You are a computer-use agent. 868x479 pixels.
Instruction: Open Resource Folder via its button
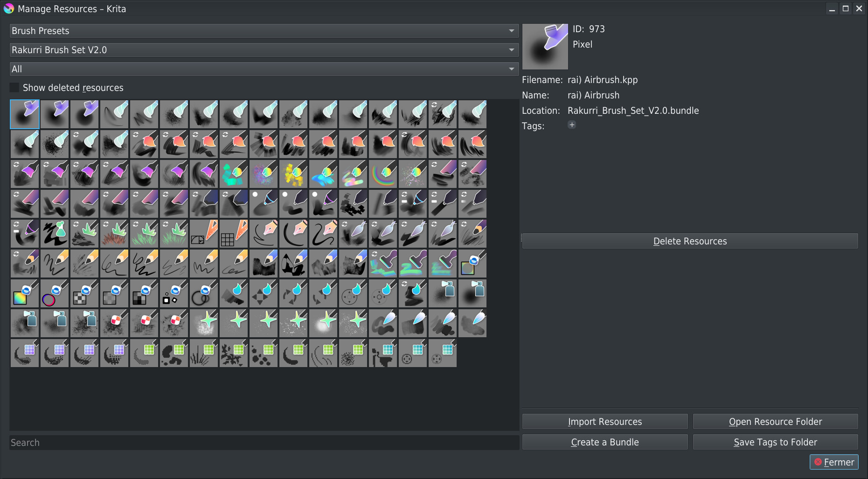point(775,422)
